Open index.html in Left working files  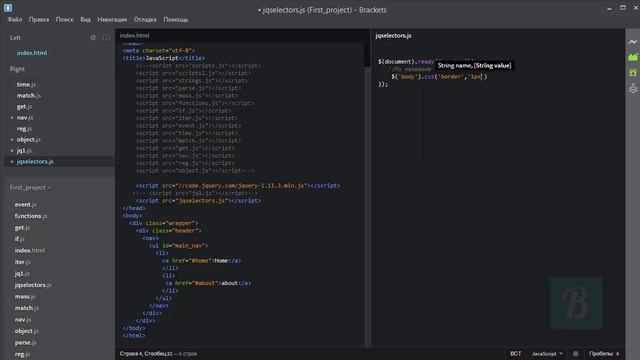click(32, 53)
